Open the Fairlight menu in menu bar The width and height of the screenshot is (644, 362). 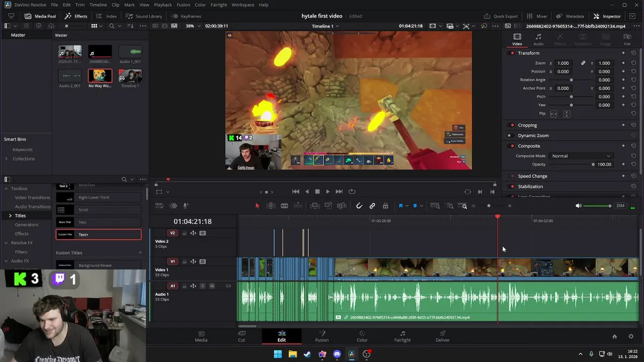tap(219, 5)
